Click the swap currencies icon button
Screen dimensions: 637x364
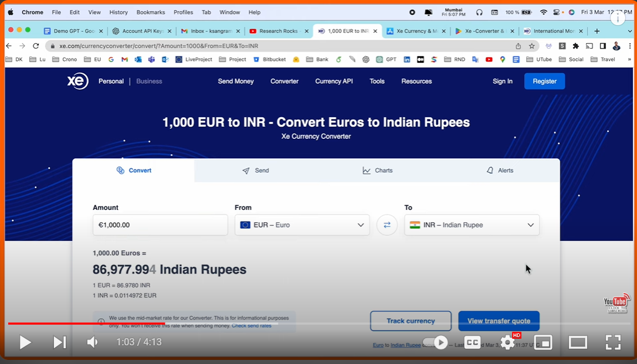tap(387, 225)
